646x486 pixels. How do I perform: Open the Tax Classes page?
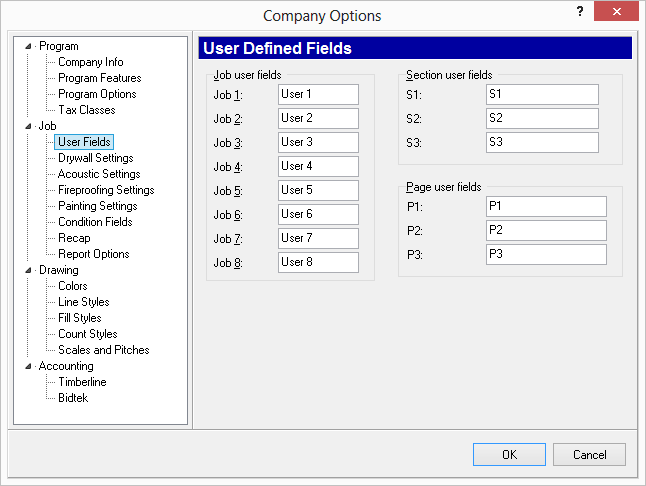pyautogui.click(x=87, y=110)
